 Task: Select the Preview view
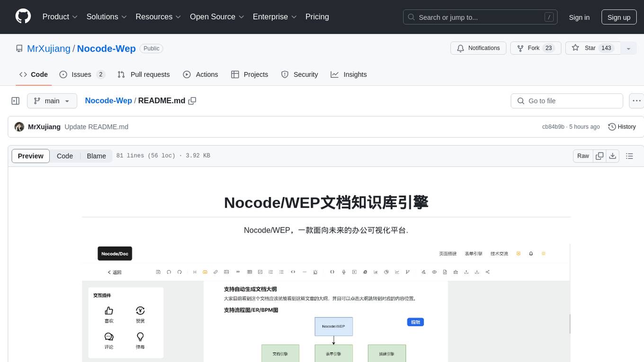pos(31,156)
